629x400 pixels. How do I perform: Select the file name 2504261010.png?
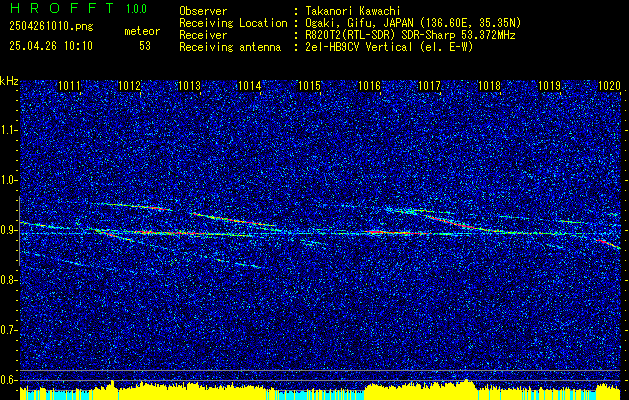pyautogui.click(x=51, y=27)
